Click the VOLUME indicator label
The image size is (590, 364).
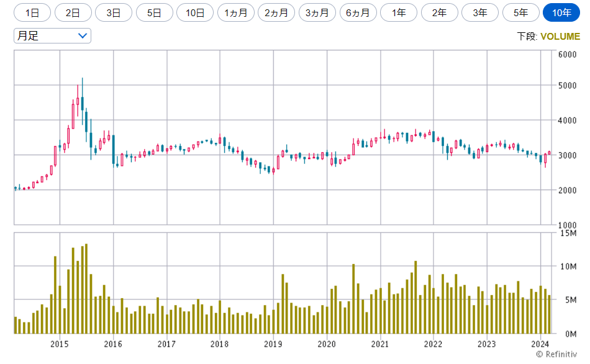point(560,37)
